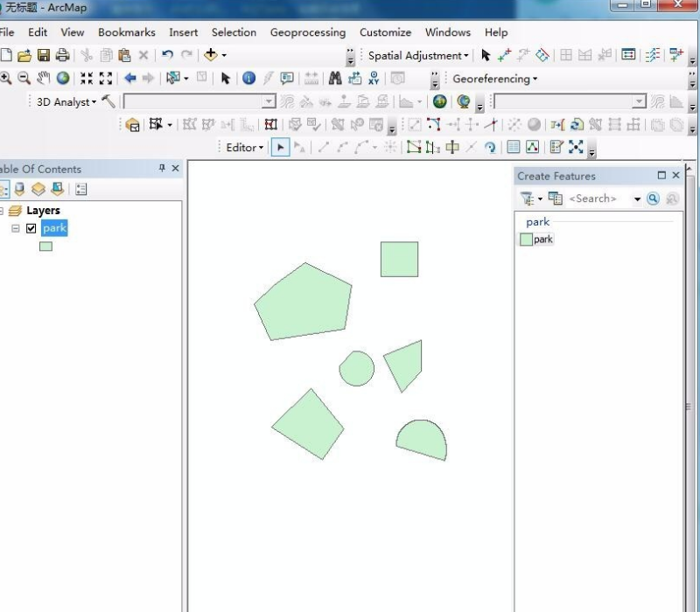This screenshot has width=700, height=612.
Task: Open Table Of Contents options
Action: [80, 189]
